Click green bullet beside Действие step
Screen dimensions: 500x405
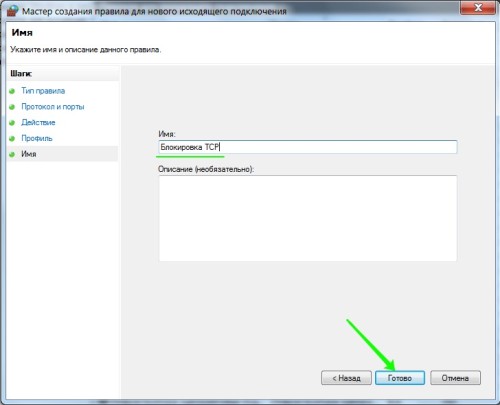point(12,123)
